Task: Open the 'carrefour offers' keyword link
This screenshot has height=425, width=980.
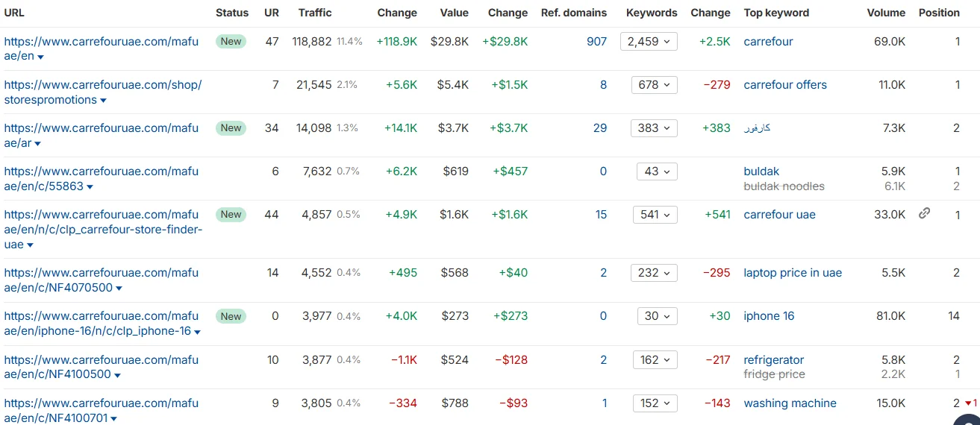Action: (x=785, y=85)
